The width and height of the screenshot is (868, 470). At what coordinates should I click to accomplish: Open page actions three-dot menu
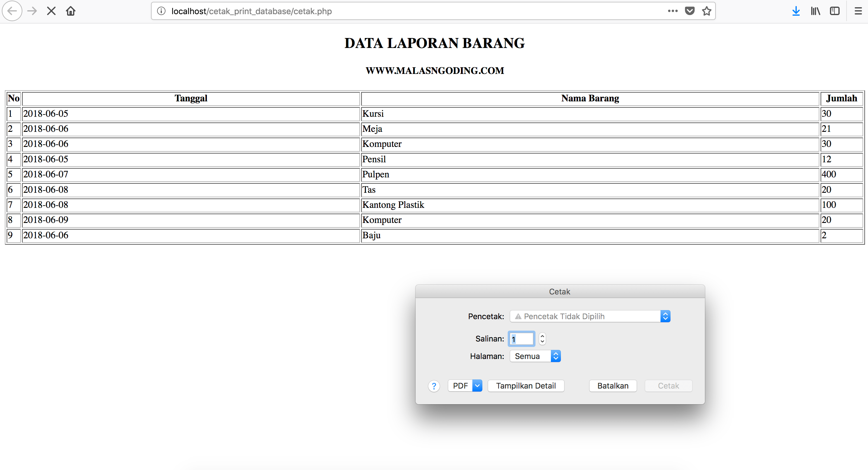click(673, 11)
